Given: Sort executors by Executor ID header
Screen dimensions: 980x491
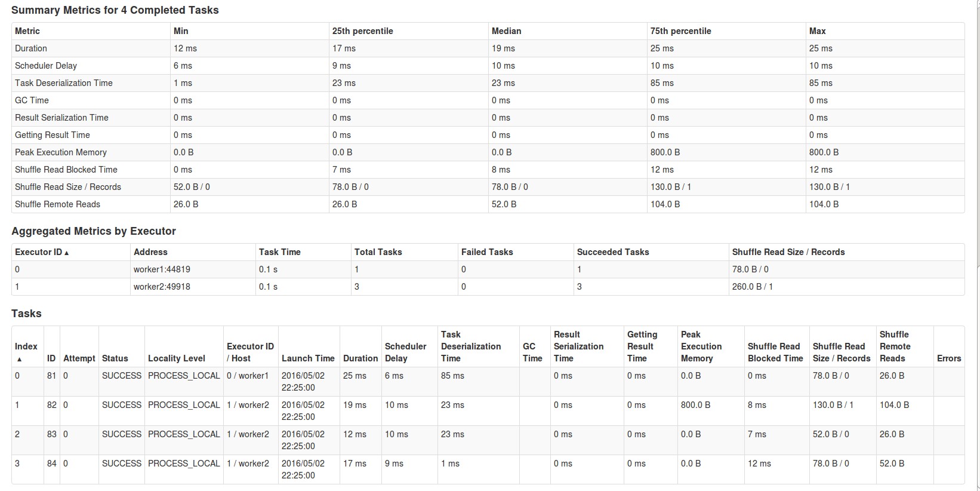Looking at the screenshot, I should point(42,252).
